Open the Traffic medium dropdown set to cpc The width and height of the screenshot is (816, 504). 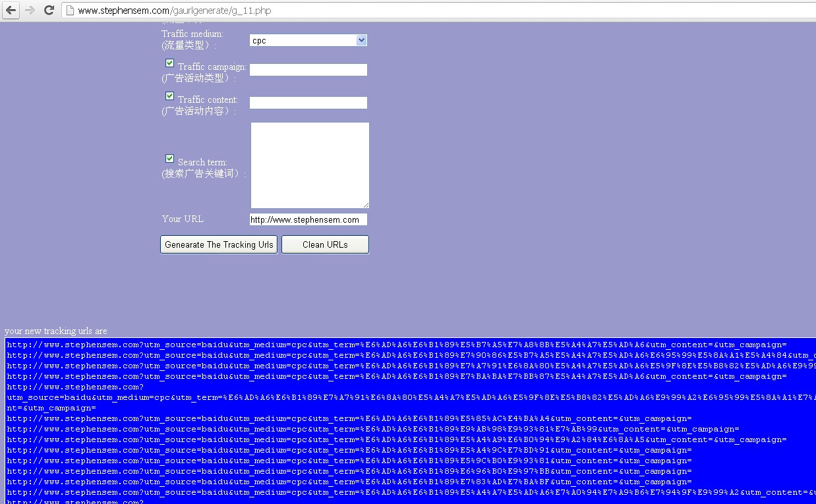click(308, 40)
